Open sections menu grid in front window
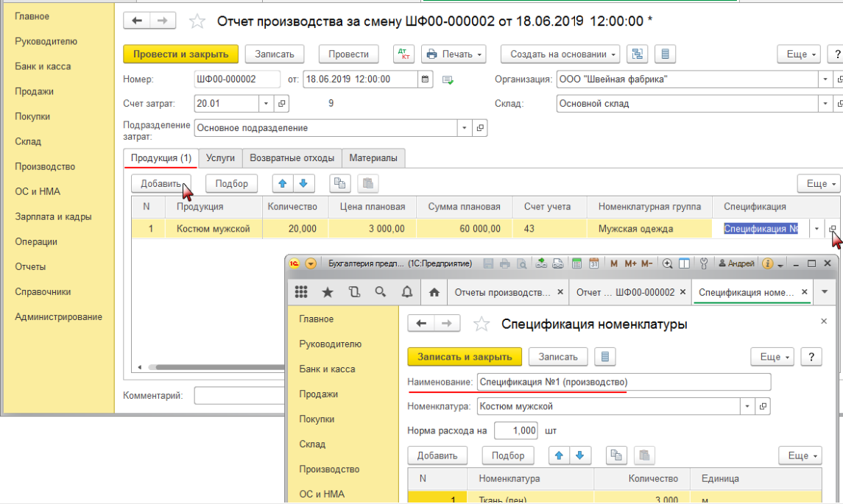This screenshot has height=504, width=843. coord(301,292)
